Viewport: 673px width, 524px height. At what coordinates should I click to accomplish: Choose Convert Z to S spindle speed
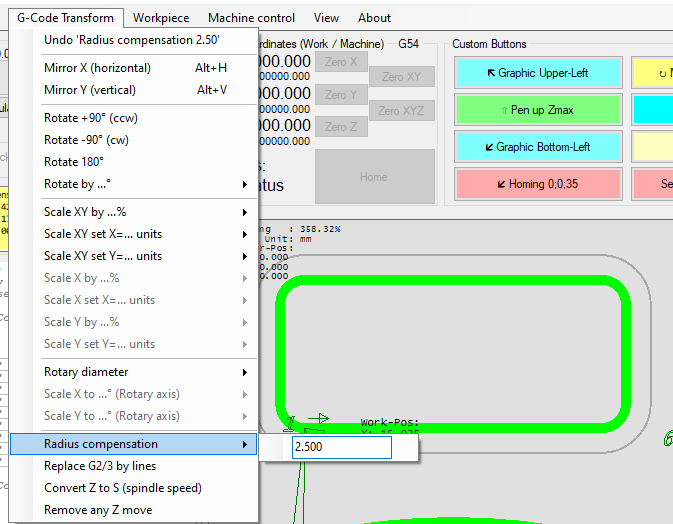[x=122, y=488]
